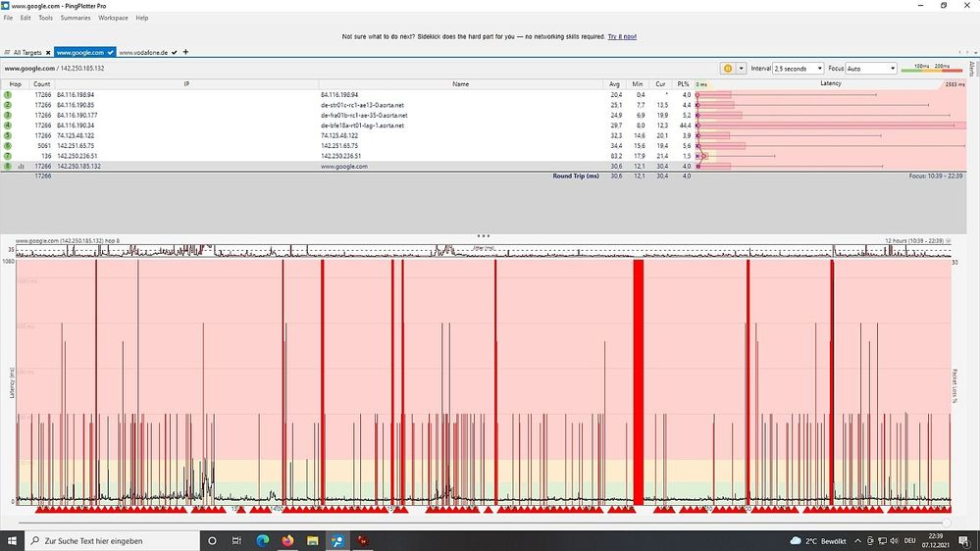Open the Alerts side panel tab

pyautogui.click(x=972, y=69)
